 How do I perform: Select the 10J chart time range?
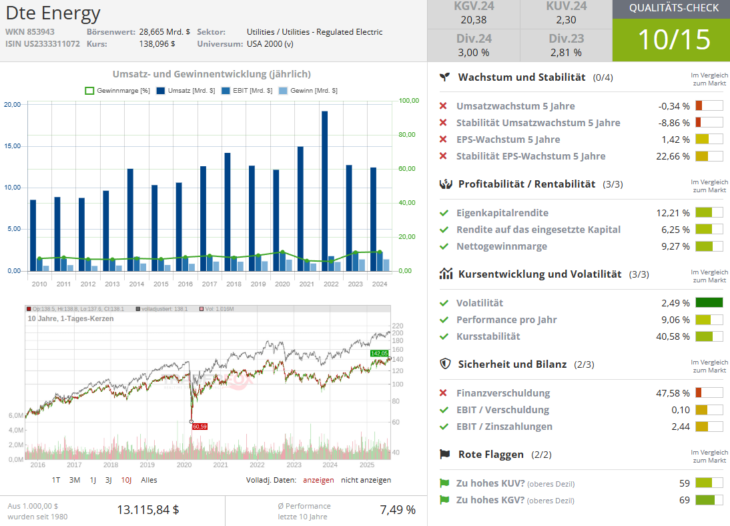point(126,480)
